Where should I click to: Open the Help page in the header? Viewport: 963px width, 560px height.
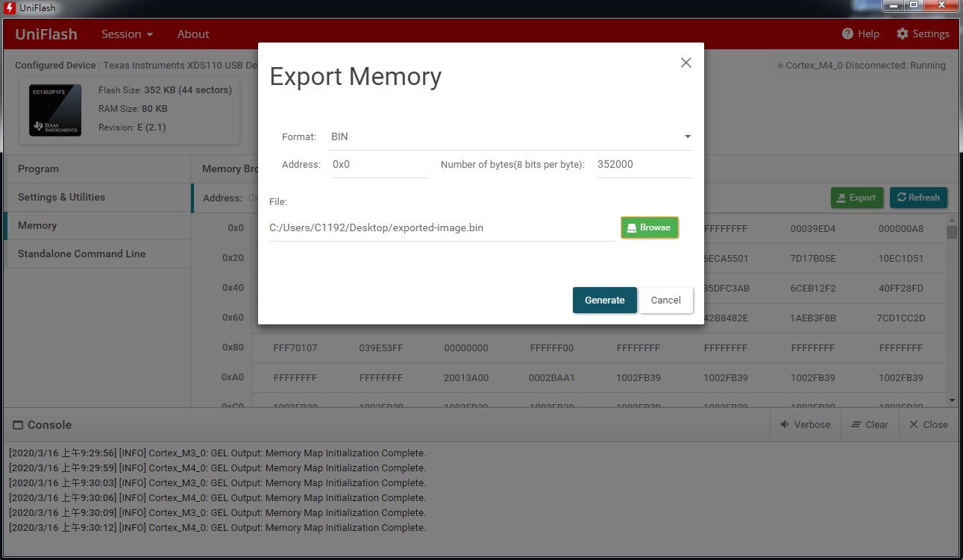pos(860,34)
